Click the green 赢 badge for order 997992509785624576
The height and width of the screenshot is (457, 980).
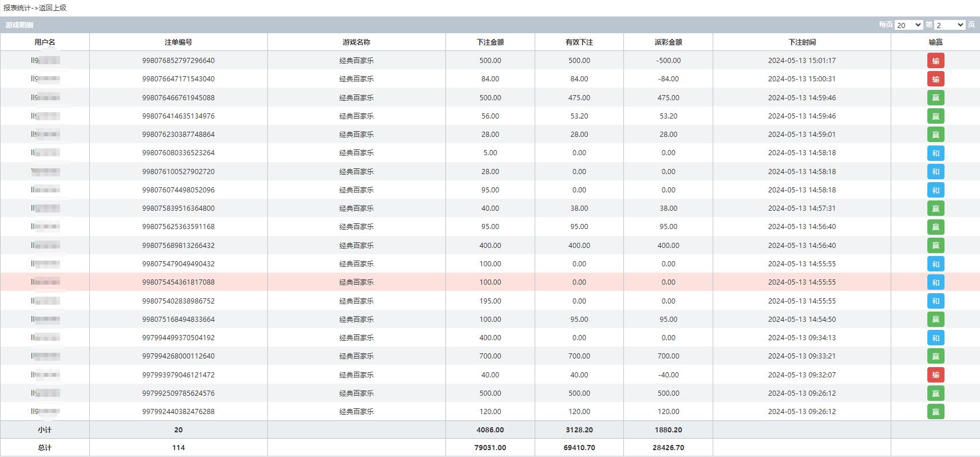coord(936,393)
